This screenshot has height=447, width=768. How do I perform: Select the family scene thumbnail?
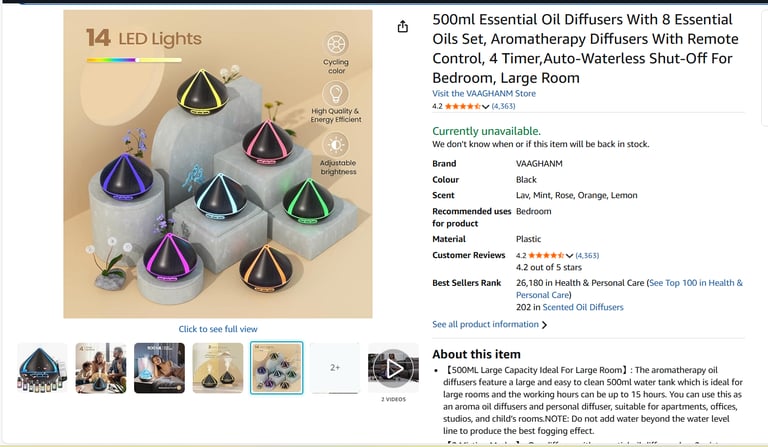click(100, 368)
